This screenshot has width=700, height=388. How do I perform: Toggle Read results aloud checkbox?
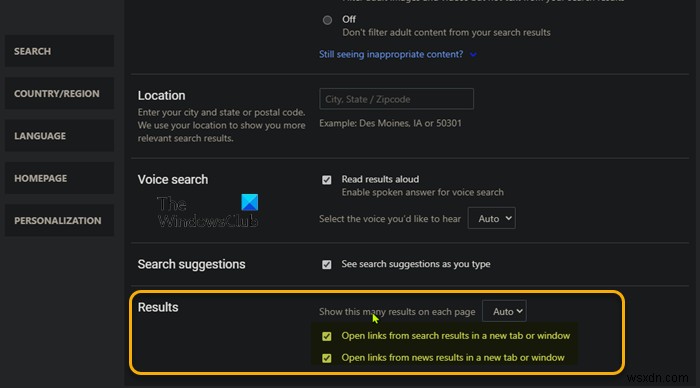click(x=327, y=179)
